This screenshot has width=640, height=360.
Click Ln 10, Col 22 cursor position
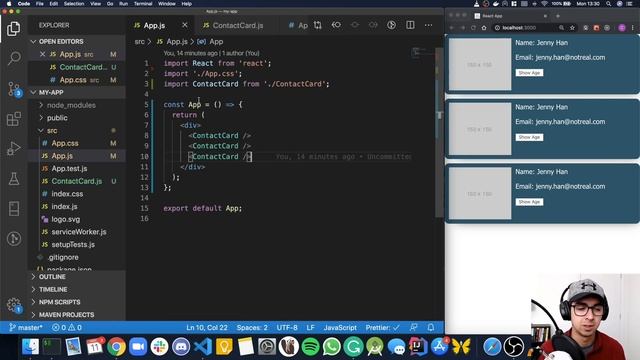pyautogui.click(x=207, y=327)
